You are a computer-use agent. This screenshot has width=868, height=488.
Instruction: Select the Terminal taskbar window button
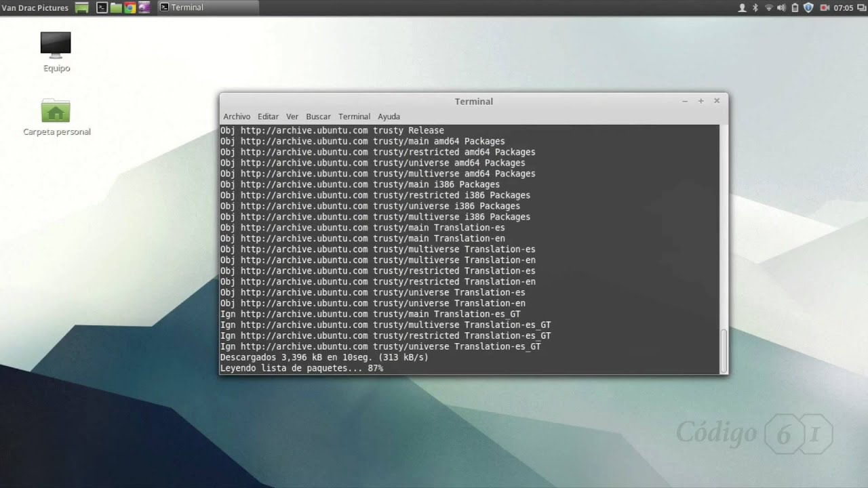click(208, 7)
